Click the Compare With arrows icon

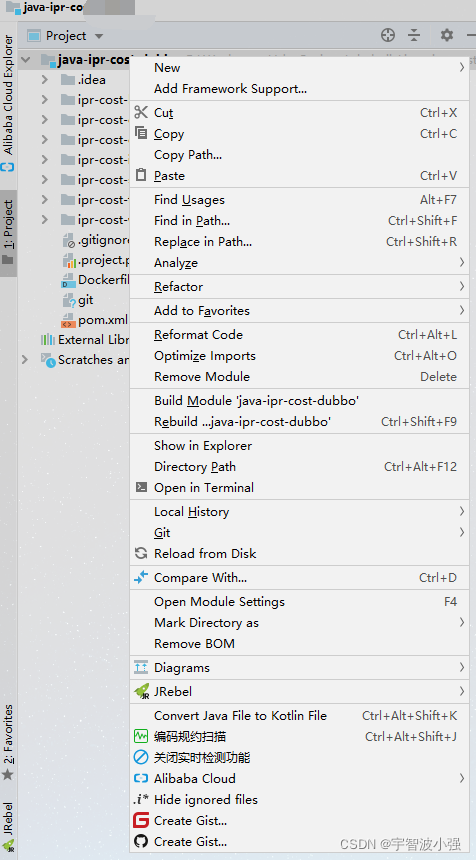coord(141,578)
